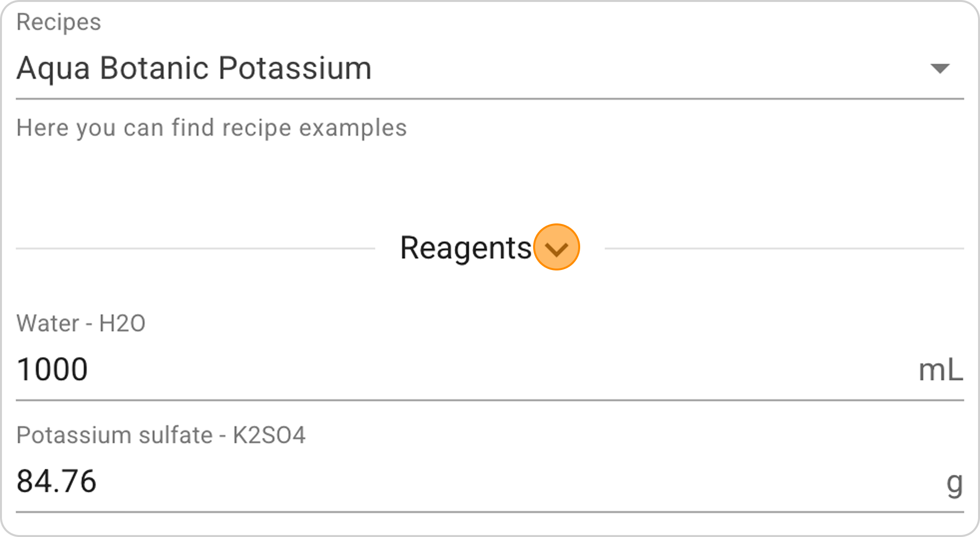Image resolution: width=980 pixels, height=537 pixels.
Task: Open the Recipes dropdown arrow
Action: 939,68
